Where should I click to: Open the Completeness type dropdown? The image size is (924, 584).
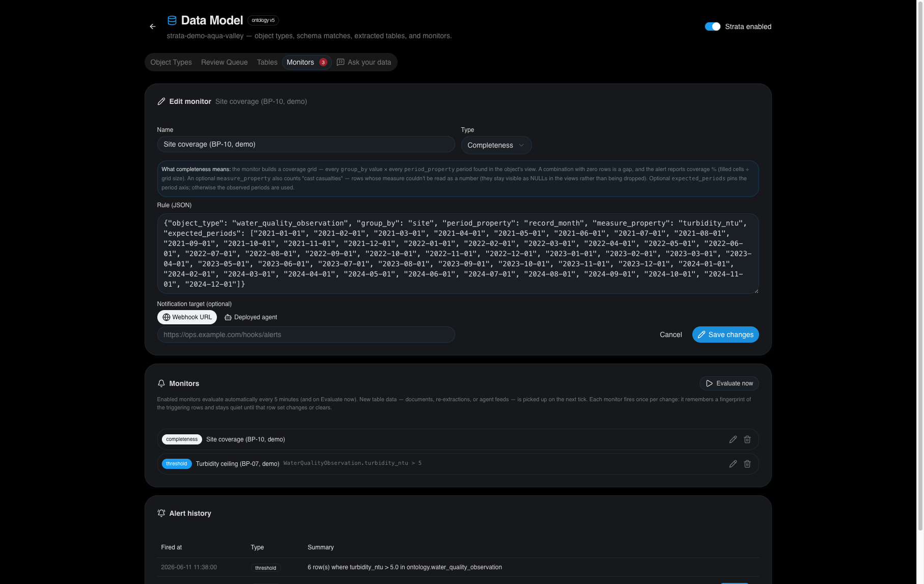496,145
